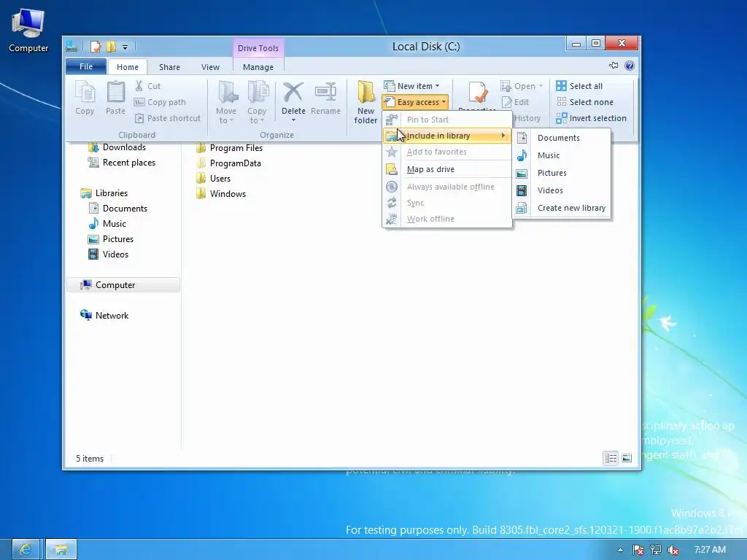Click the Help question mark icon

[630, 66]
